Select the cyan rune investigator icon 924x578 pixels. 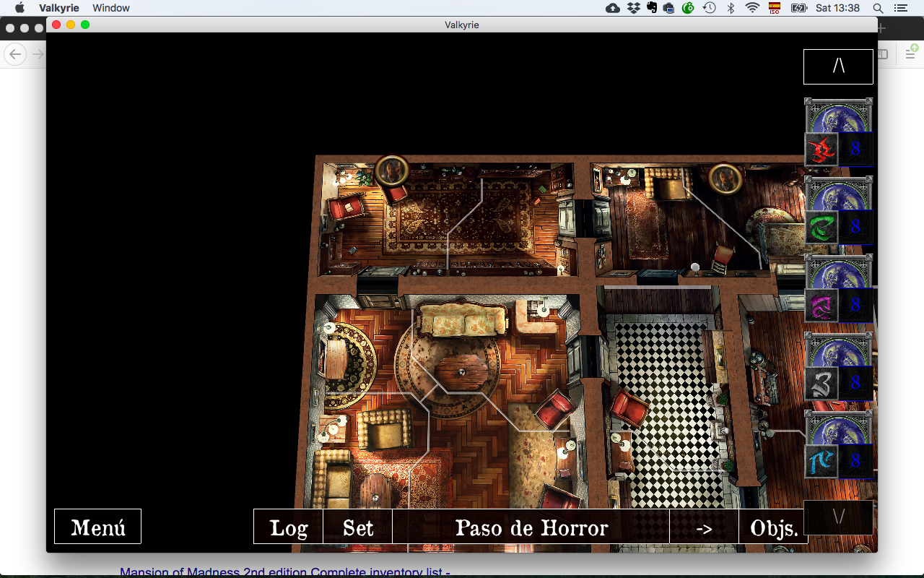point(821,460)
